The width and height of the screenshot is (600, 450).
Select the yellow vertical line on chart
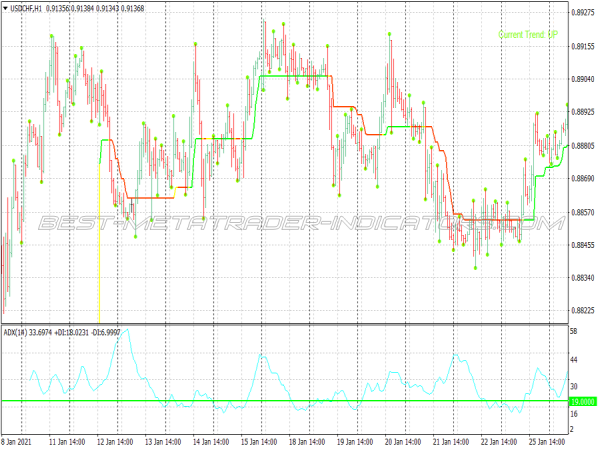click(99, 245)
